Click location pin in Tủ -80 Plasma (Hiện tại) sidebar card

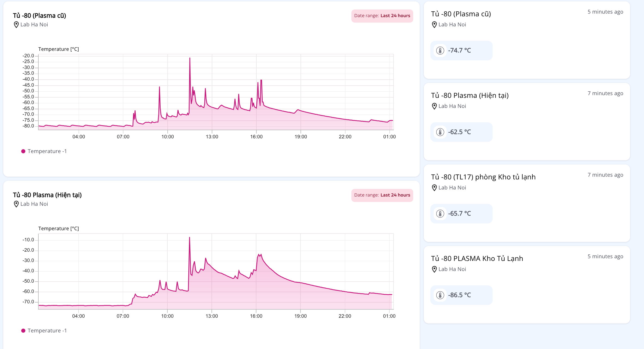pos(434,106)
